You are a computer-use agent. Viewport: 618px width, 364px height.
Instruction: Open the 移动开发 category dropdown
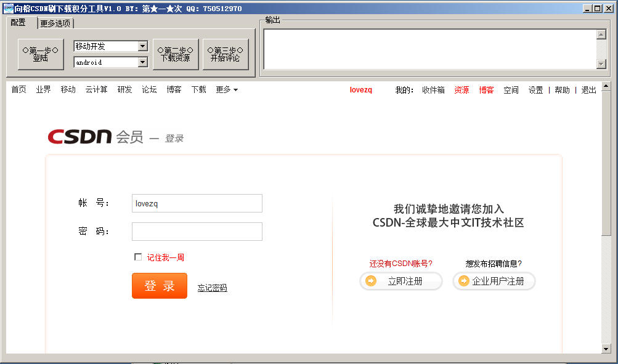pos(144,46)
